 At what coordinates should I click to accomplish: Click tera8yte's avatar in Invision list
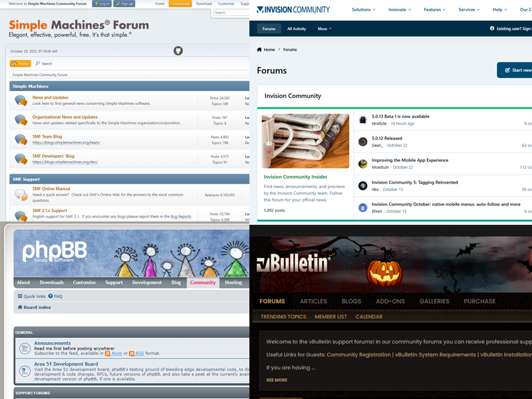363,120
